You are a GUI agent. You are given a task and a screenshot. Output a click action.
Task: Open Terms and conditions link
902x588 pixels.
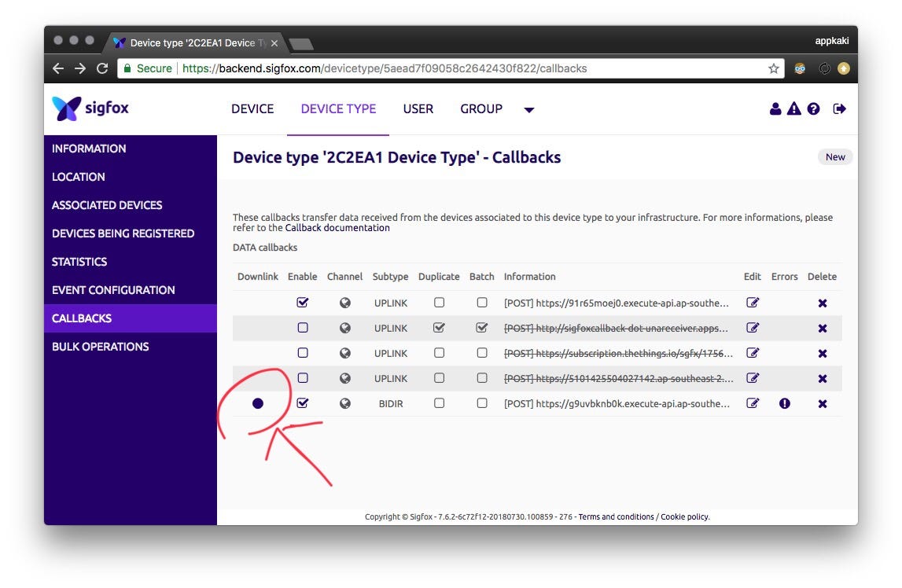(616, 516)
